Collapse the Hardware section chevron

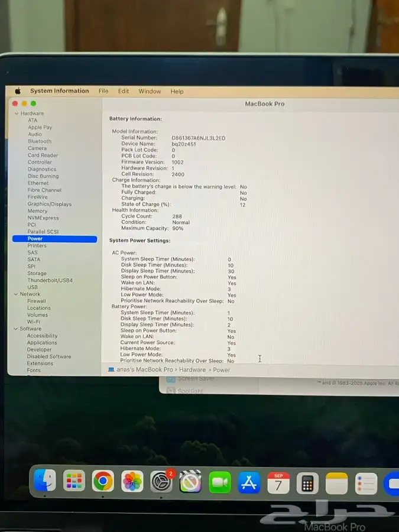17,113
